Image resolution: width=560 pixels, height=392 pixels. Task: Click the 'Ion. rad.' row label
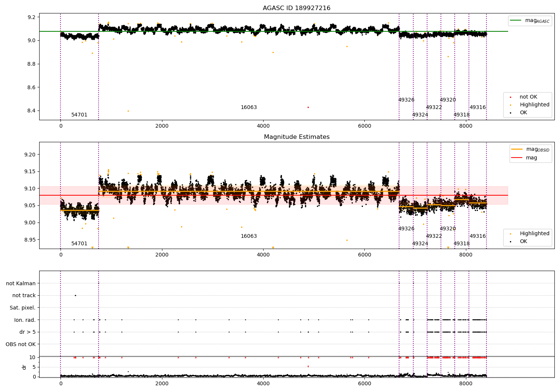(x=25, y=320)
